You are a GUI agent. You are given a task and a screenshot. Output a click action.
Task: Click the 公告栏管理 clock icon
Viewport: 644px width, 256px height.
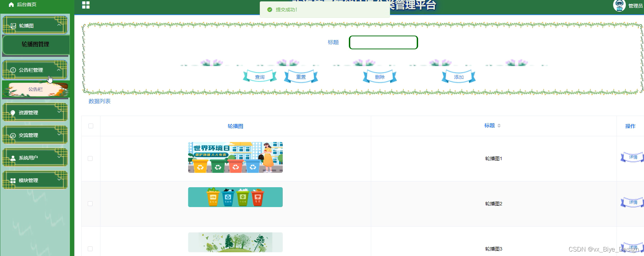tap(13, 70)
